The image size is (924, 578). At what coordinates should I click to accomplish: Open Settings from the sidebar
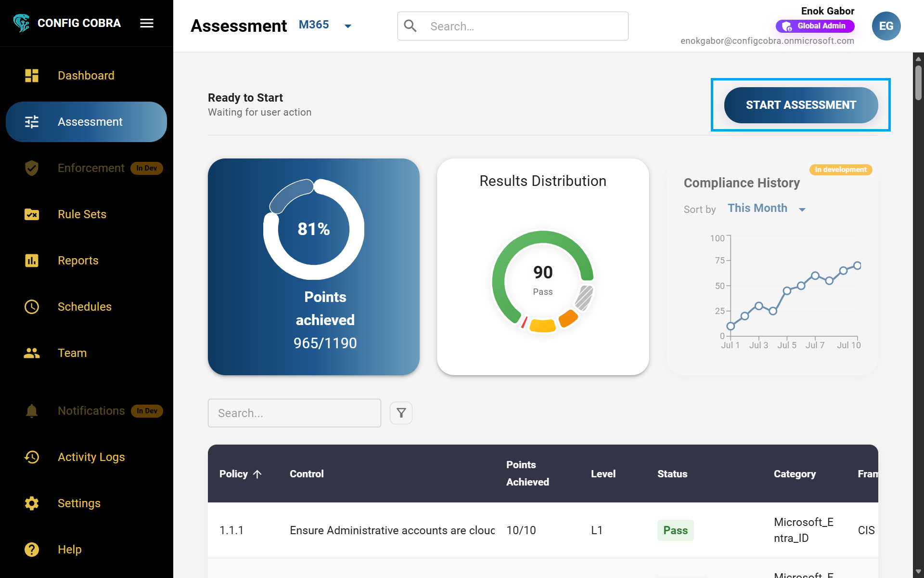[79, 503]
